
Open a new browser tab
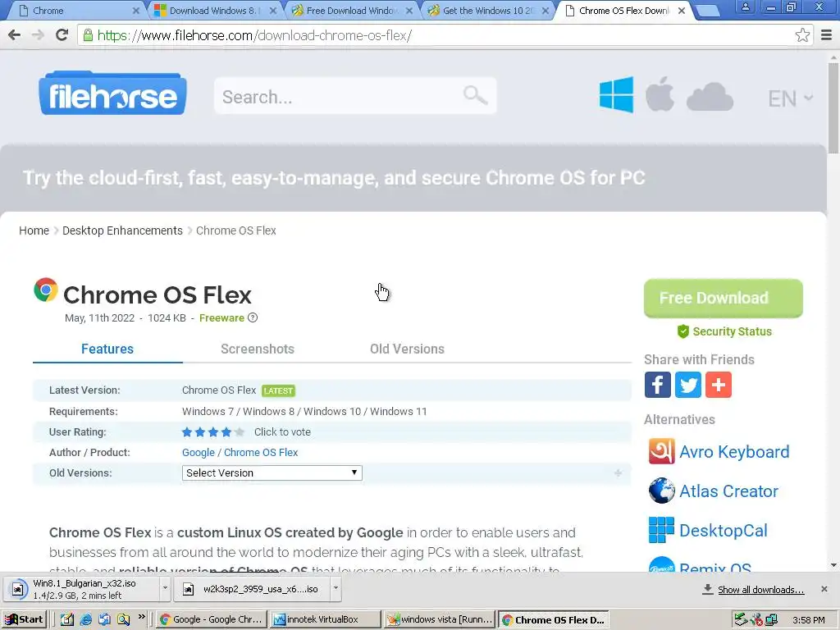point(706,11)
